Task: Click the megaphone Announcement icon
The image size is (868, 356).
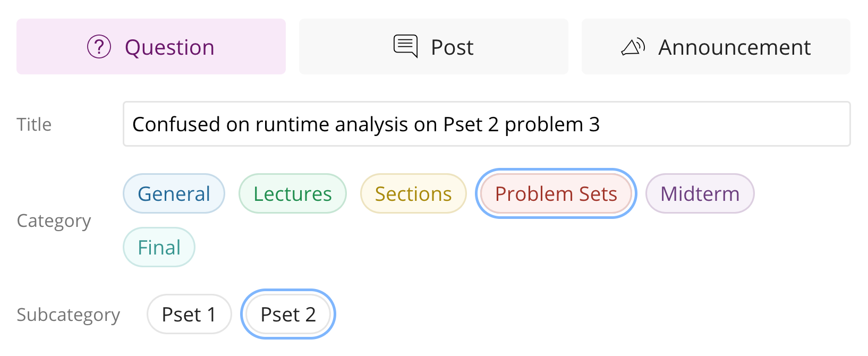Action: (x=633, y=47)
